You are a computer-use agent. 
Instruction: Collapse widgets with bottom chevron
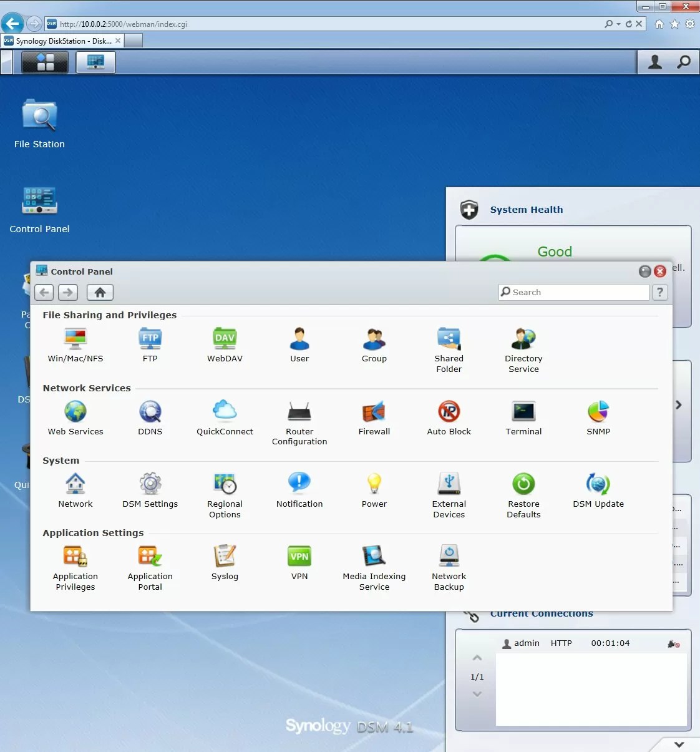[679, 745]
